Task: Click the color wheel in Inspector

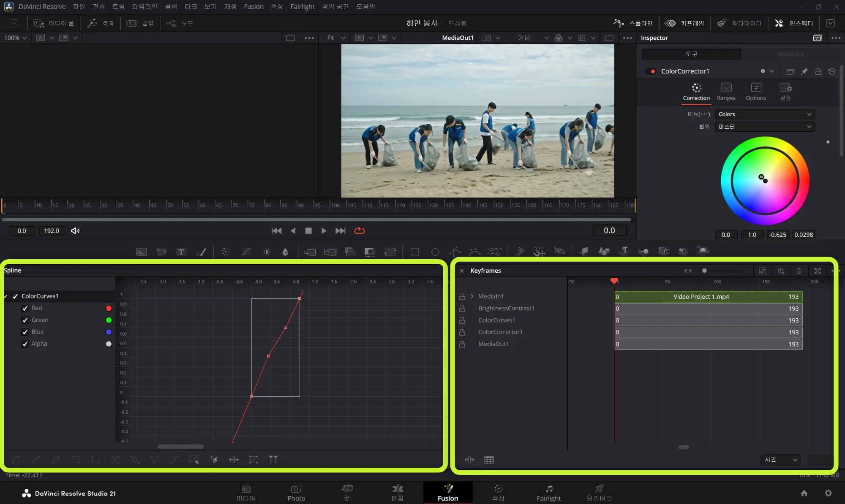Action: click(765, 181)
